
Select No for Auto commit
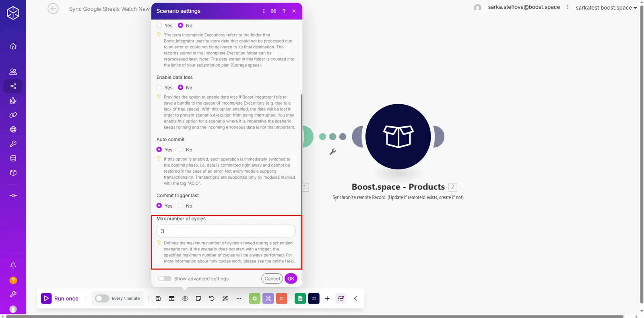(x=181, y=149)
